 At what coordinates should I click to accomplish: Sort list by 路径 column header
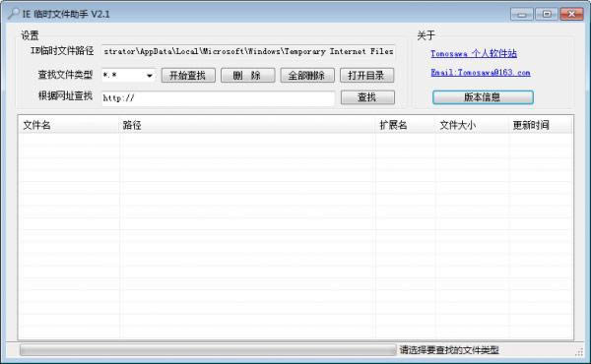point(247,125)
